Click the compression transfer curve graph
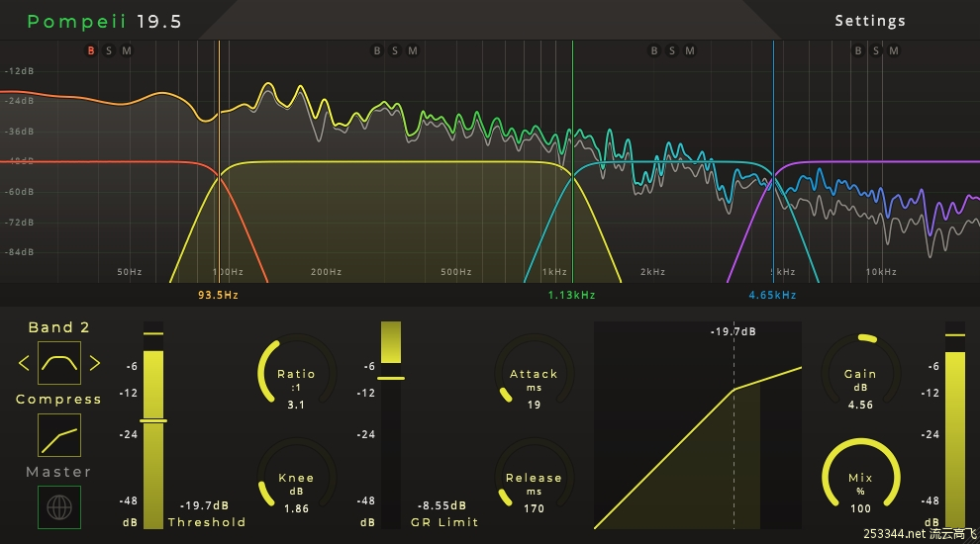 (698, 425)
